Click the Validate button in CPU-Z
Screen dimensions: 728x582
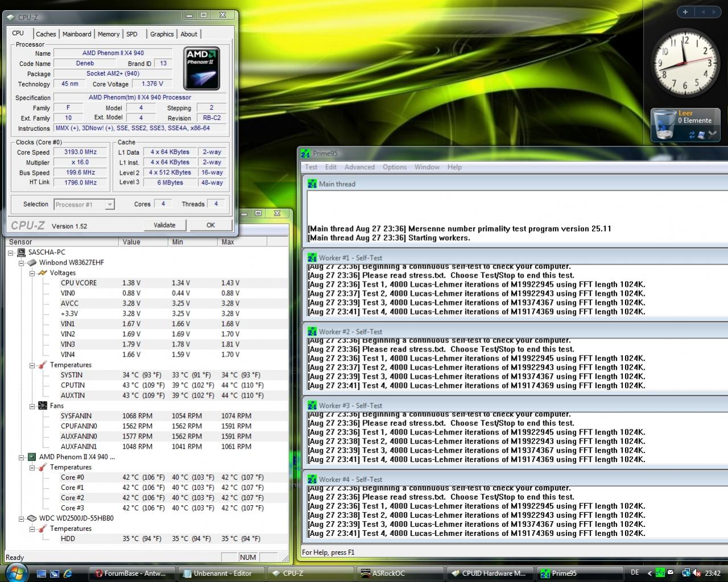164,225
